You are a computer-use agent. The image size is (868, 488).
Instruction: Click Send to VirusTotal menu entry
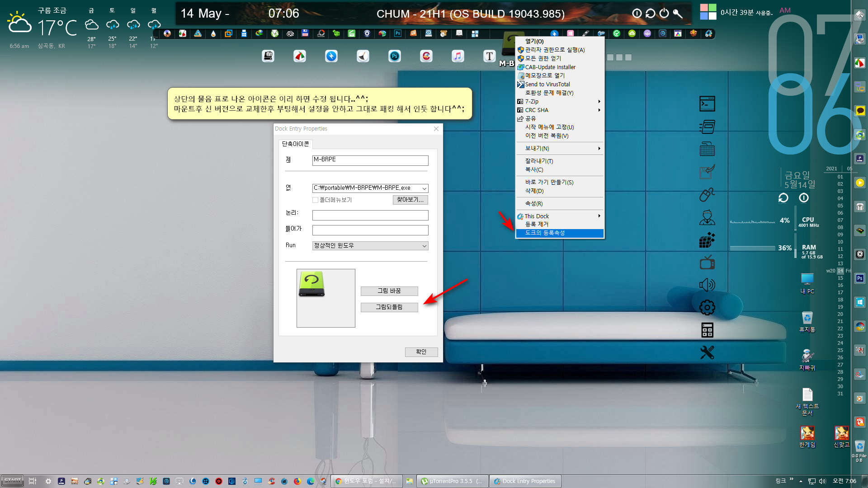point(560,84)
